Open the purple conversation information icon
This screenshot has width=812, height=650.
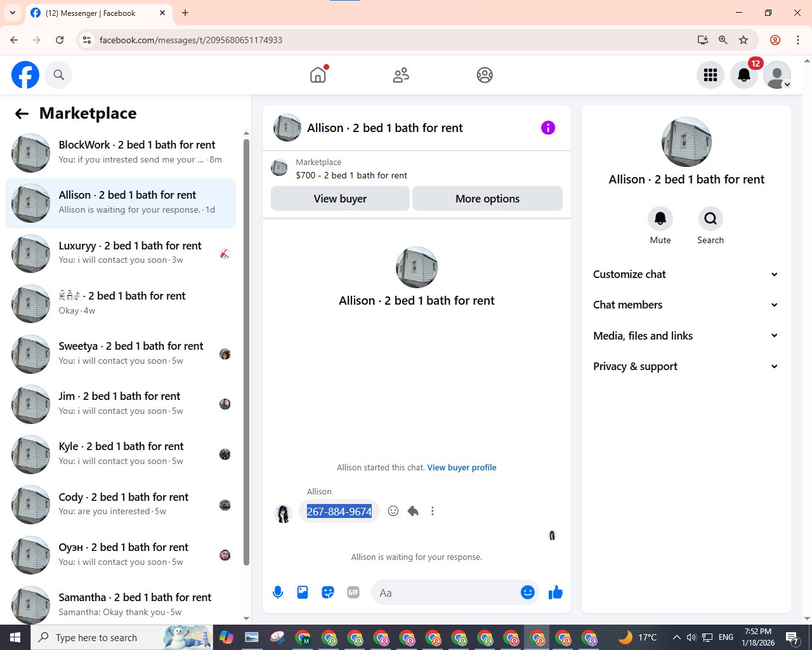click(548, 128)
